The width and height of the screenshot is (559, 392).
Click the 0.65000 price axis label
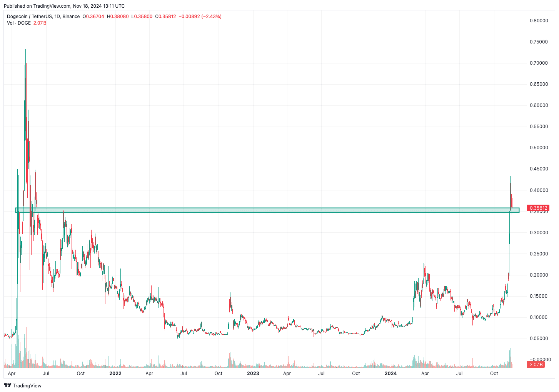pyautogui.click(x=539, y=84)
